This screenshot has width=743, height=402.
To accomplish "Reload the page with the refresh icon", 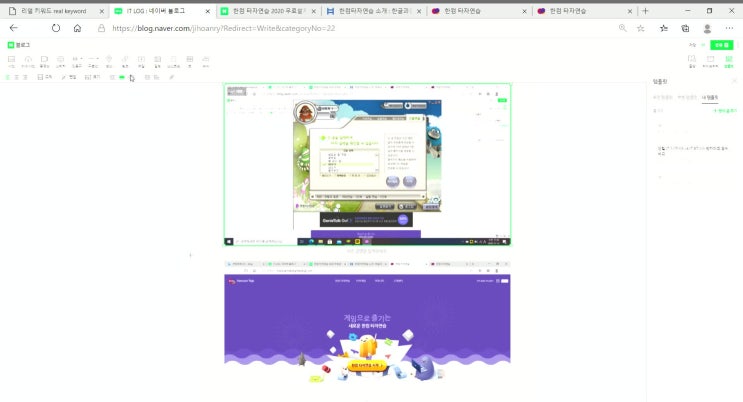I will click(x=56, y=28).
